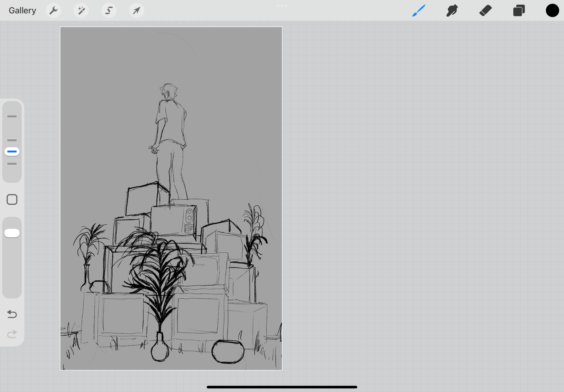The image size is (564, 392).
Task: Redo with the greyed arrow
Action: pyautogui.click(x=12, y=334)
